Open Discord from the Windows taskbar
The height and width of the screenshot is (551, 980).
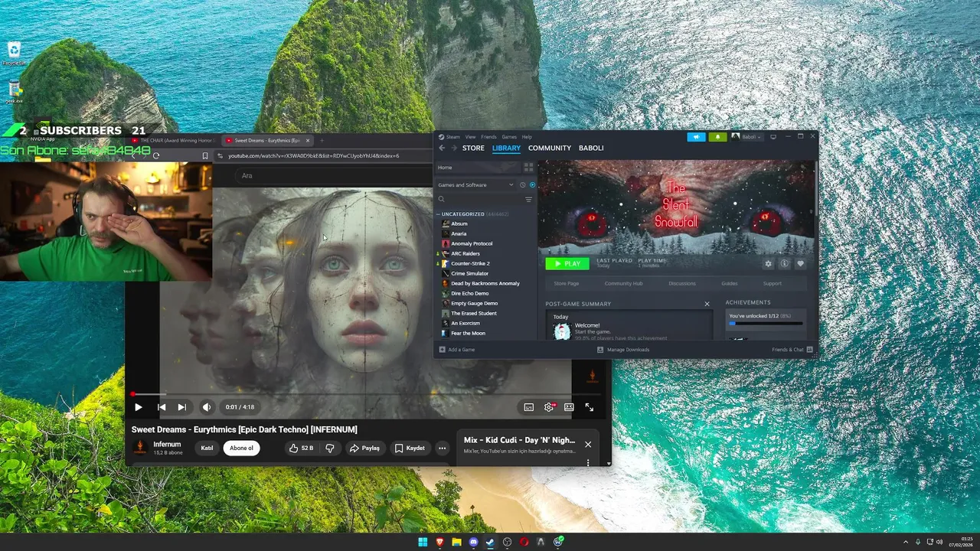pos(473,542)
